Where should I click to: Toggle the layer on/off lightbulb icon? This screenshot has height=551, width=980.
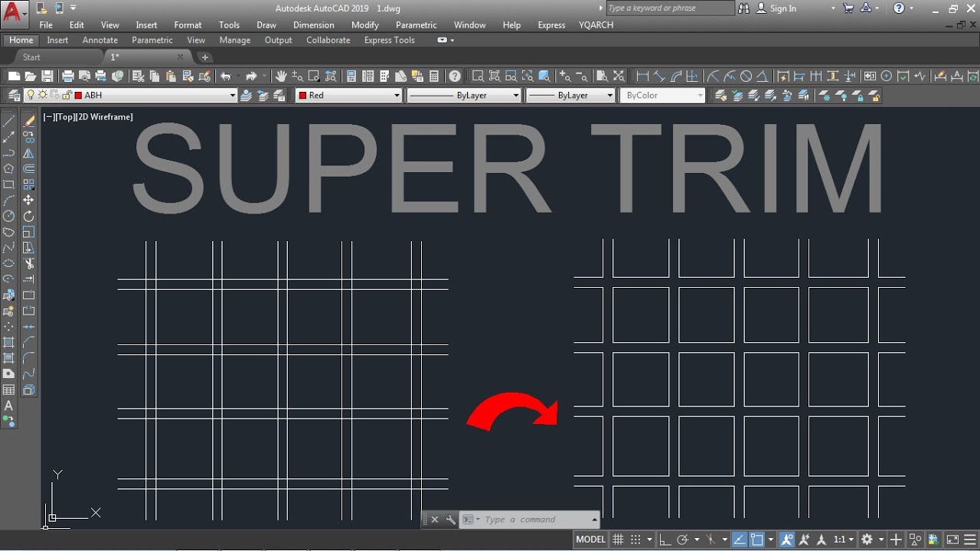(x=31, y=95)
